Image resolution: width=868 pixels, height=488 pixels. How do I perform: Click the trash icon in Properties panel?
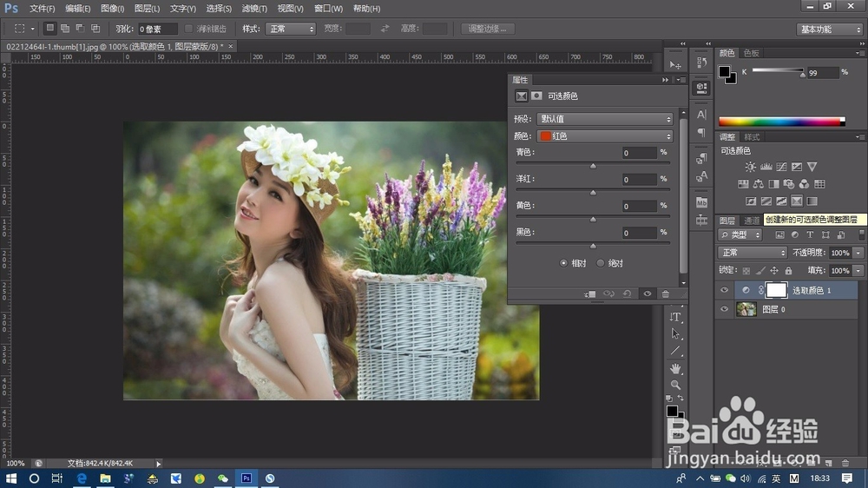(x=666, y=294)
